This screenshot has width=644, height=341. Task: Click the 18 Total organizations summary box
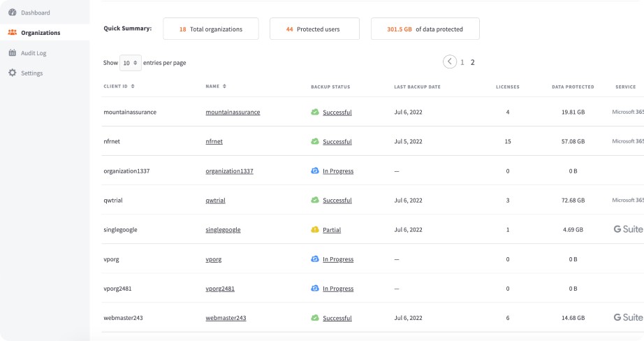pyautogui.click(x=211, y=29)
